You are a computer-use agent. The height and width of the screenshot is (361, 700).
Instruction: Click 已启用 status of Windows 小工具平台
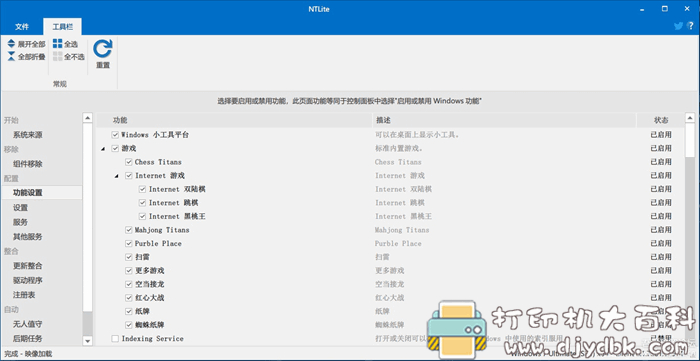661,135
